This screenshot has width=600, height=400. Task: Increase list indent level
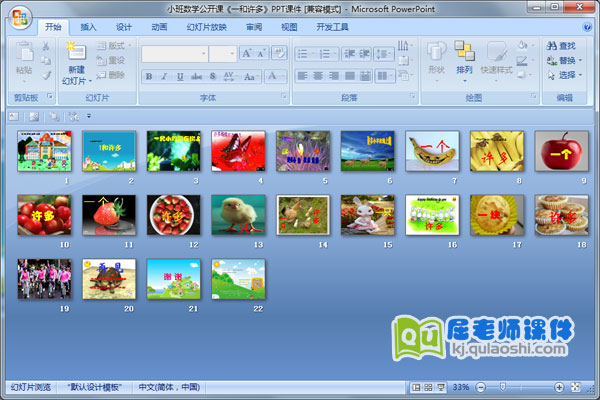pos(364,54)
